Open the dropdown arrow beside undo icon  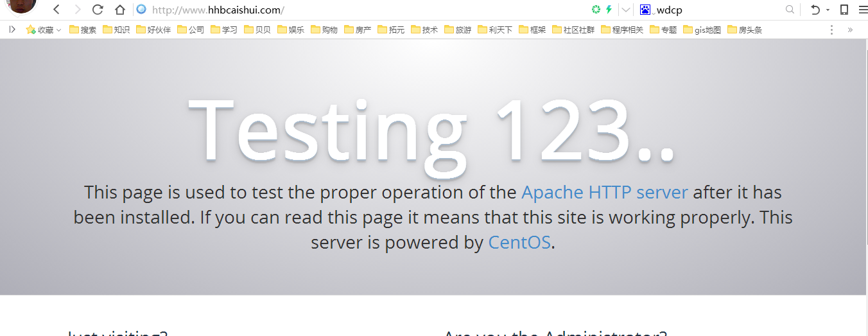click(828, 10)
